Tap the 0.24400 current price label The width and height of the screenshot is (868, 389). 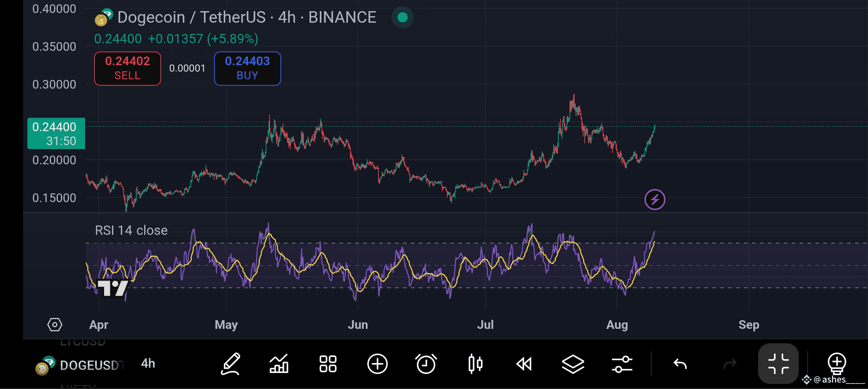coord(56,134)
